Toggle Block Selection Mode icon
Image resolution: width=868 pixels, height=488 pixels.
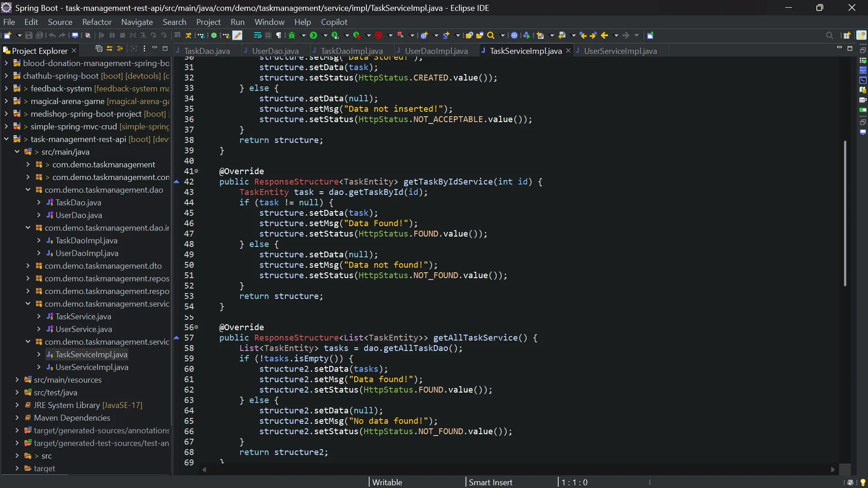[268, 35]
